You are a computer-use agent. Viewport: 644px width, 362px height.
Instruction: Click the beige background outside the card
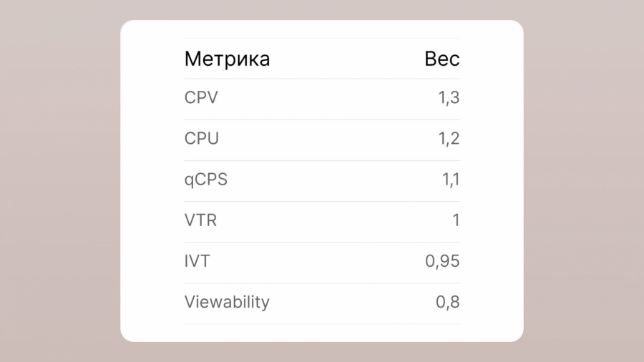pyautogui.click(x=57, y=179)
